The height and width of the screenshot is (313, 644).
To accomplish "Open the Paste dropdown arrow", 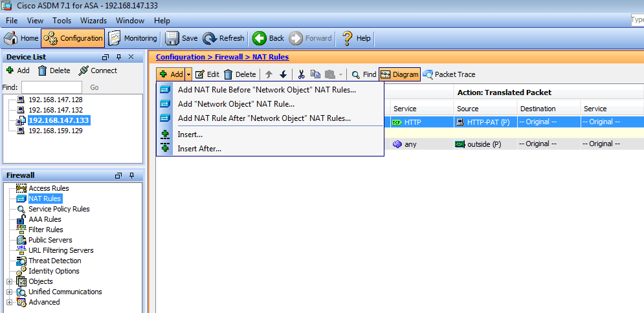I will tap(340, 74).
